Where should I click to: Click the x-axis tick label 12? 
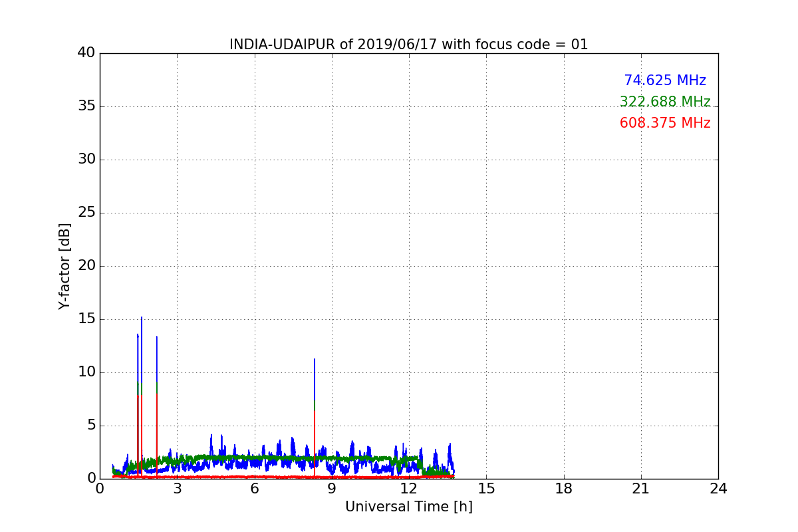click(x=409, y=488)
